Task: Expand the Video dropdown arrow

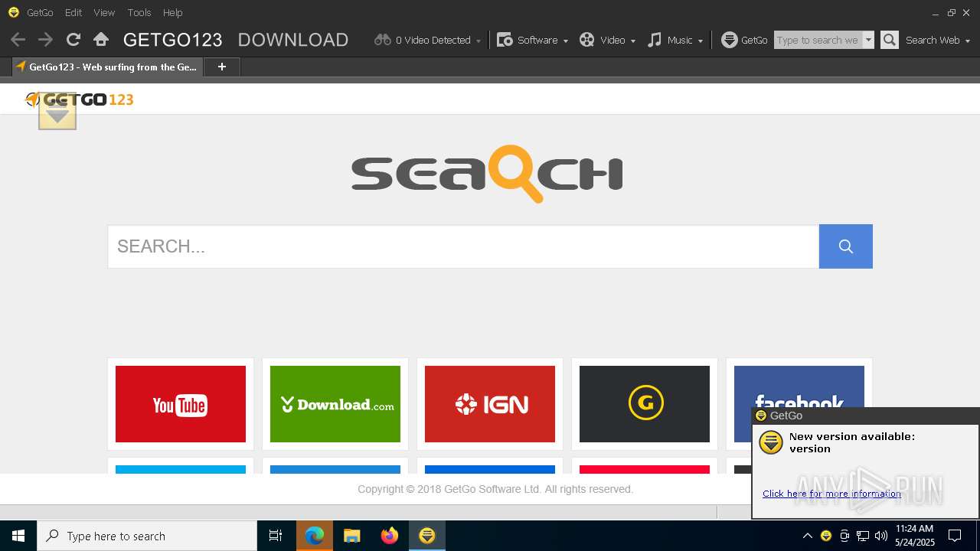Action: (x=633, y=41)
